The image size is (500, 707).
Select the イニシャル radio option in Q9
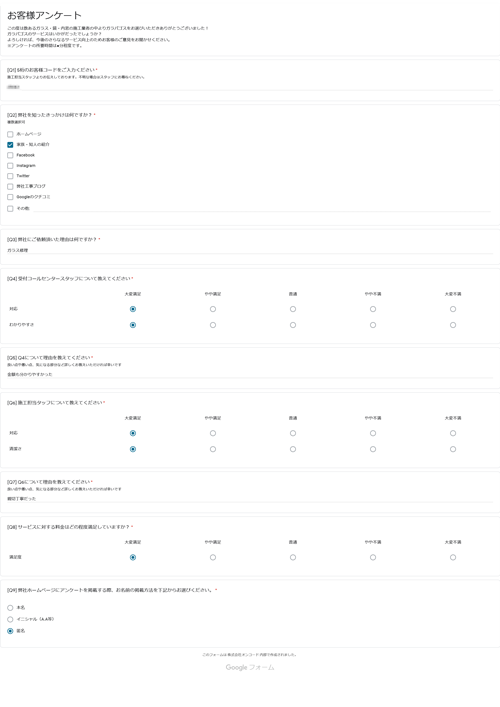tap(10, 620)
